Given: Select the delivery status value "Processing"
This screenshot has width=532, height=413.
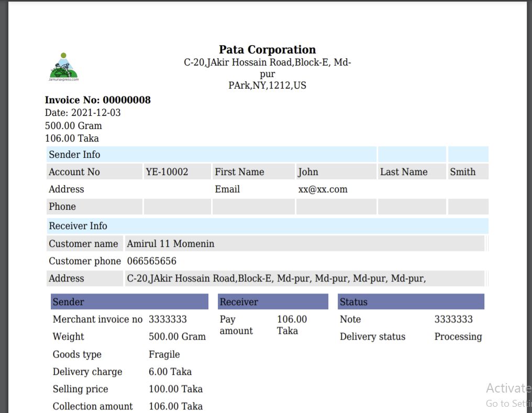Looking at the screenshot, I should pos(458,336).
